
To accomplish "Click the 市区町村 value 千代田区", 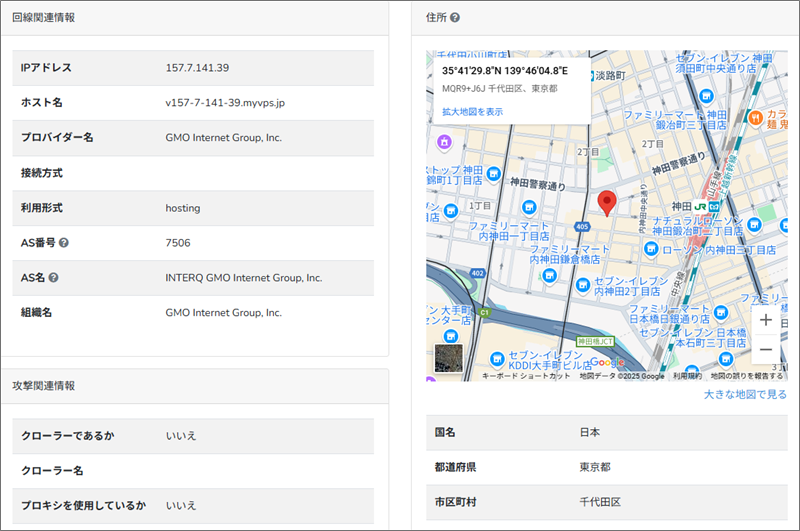I will [600, 502].
